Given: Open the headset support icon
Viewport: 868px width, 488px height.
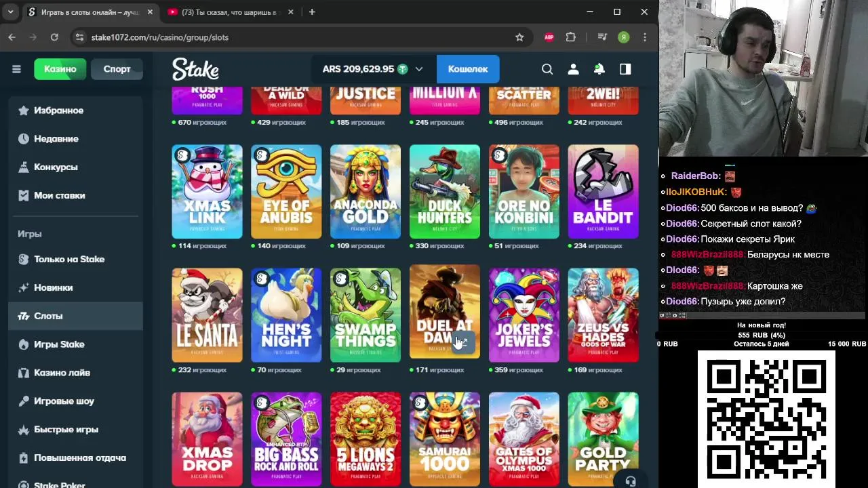Looking at the screenshot, I should (x=631, y=481).
